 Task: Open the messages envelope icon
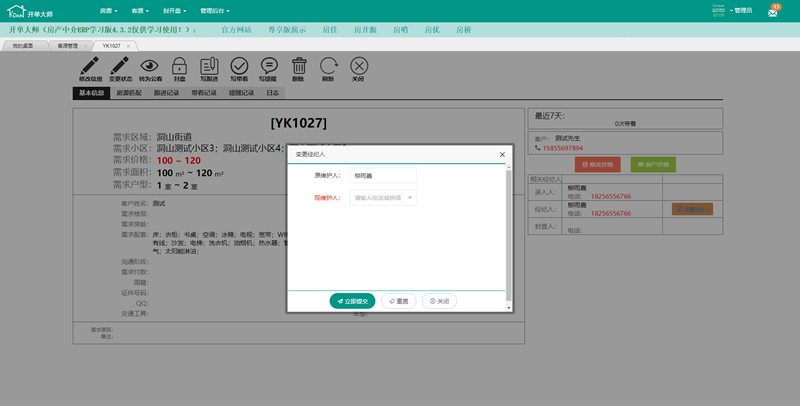(774, 9)
